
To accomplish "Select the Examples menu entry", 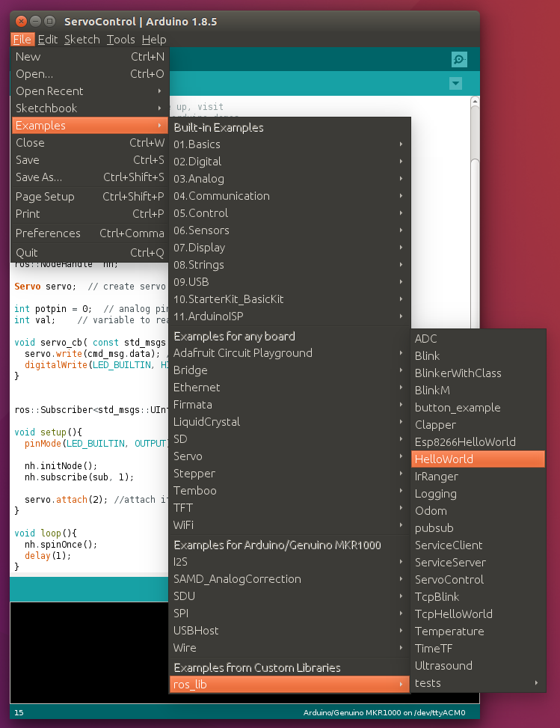I will point(90,126).
